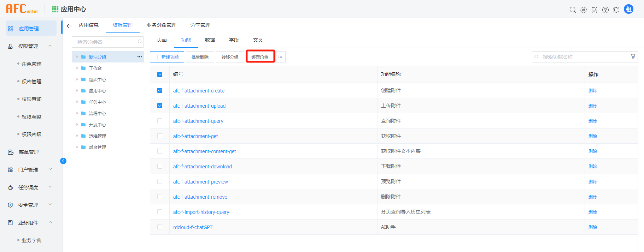This screenshot has height=252, width=644.
Task: Click the 检索分组名 search field
Action: 106,42
